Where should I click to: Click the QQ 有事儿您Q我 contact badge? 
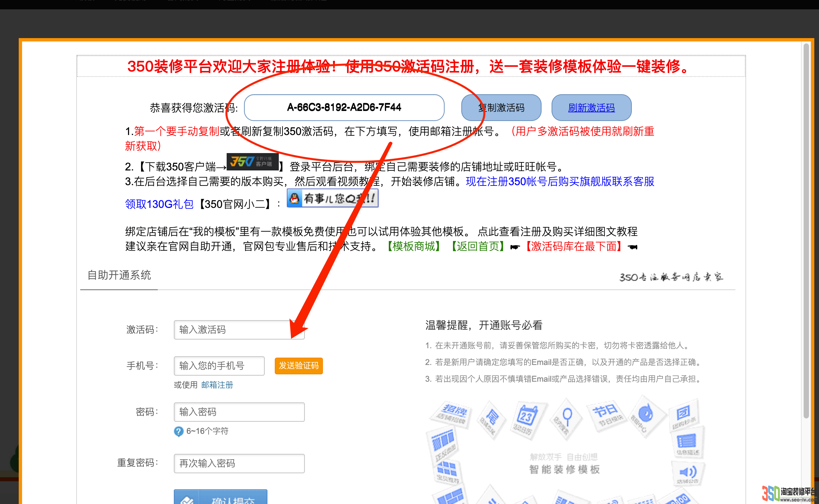click(333, 199)
